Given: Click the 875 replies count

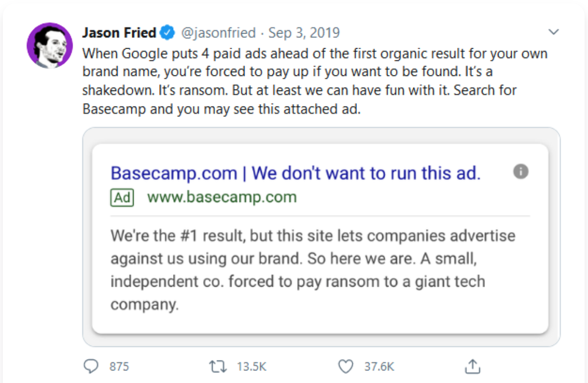Looking at the screenshot, I should click(119, 366).
